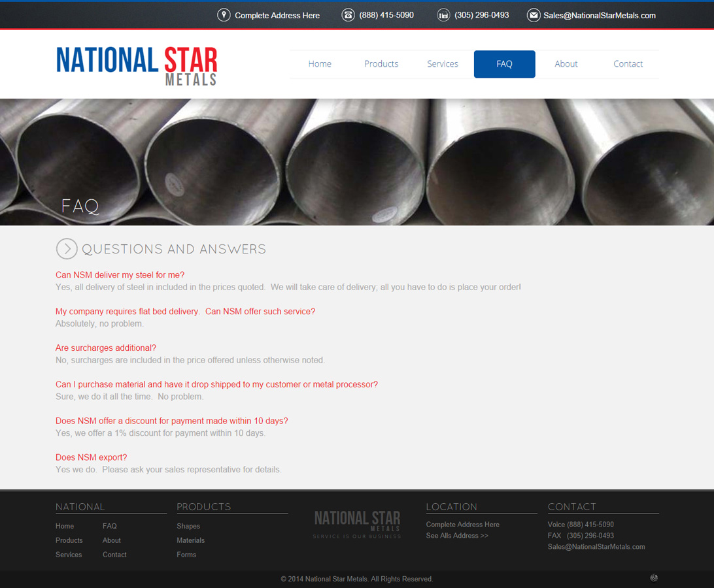Click the footer Contact link

[115, 555]
